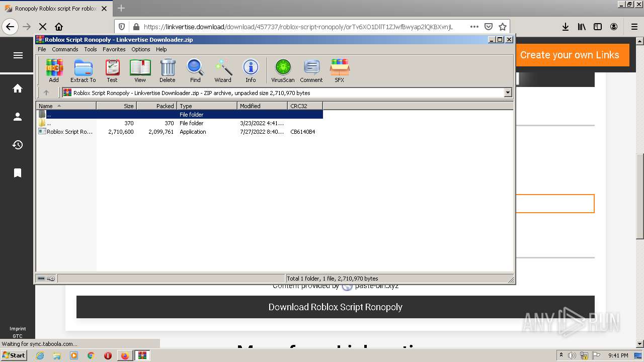Open page actions three-dot menu
This screenshot has height=362, width=644.
point(474,27)
